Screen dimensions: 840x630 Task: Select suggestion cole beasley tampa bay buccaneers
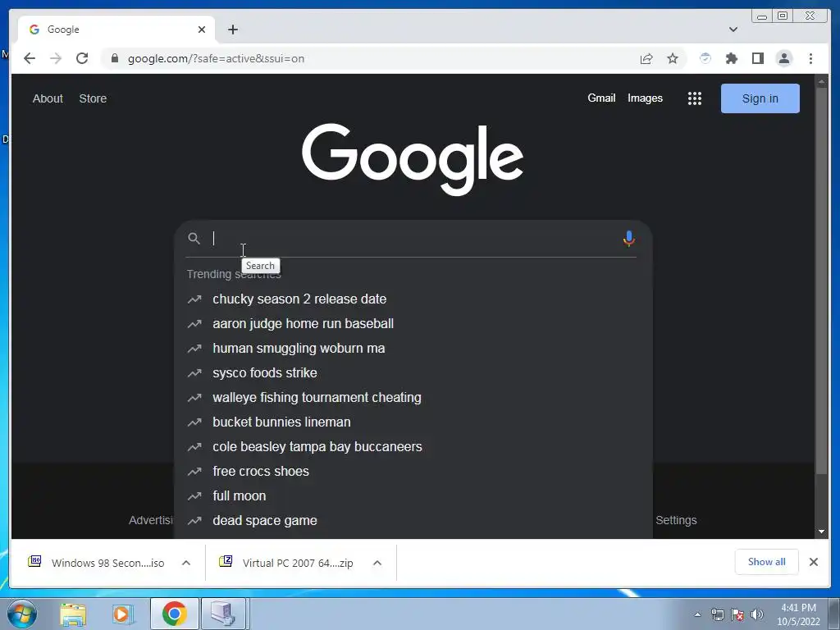(x=413, y=447)
